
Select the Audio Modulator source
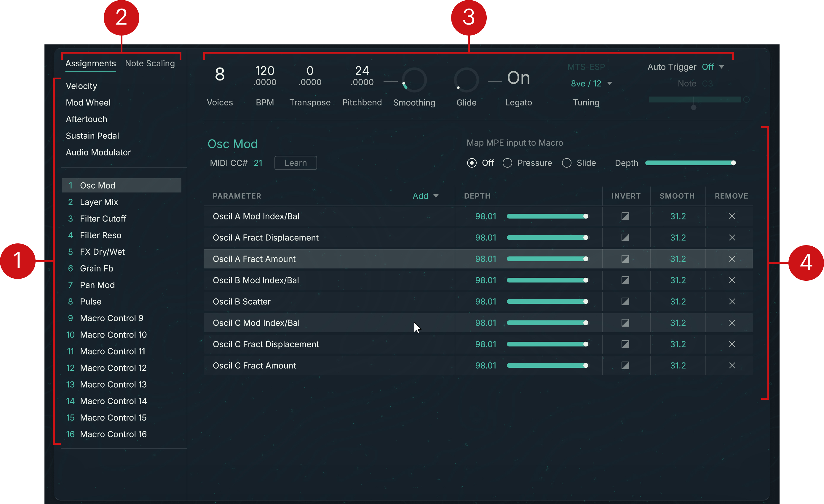click(98, 152)
